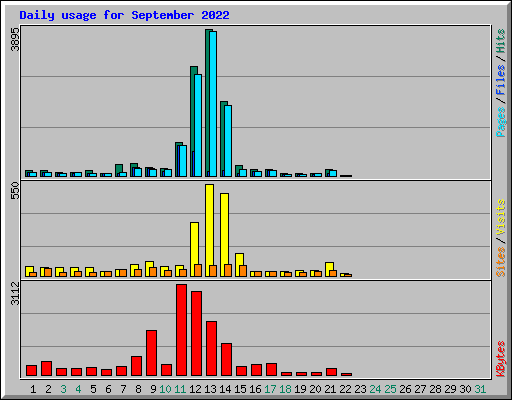Click green day 4 axis label
Screen dimensions: 512x400
[x=78, y=389]
